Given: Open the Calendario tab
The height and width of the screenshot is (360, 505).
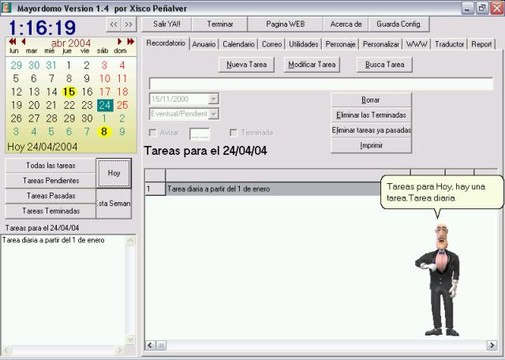Looking at the screenshot, I should coord(238,44).
